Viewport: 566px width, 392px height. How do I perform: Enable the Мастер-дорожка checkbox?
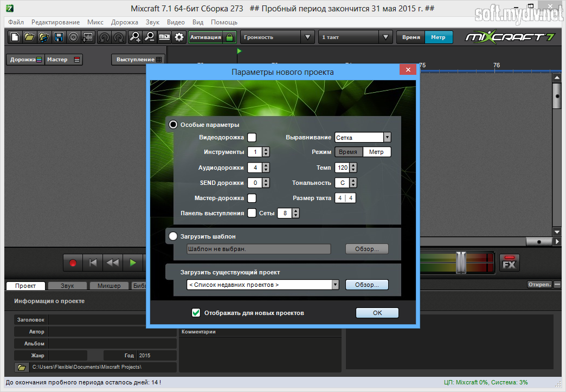pos(252,198)
